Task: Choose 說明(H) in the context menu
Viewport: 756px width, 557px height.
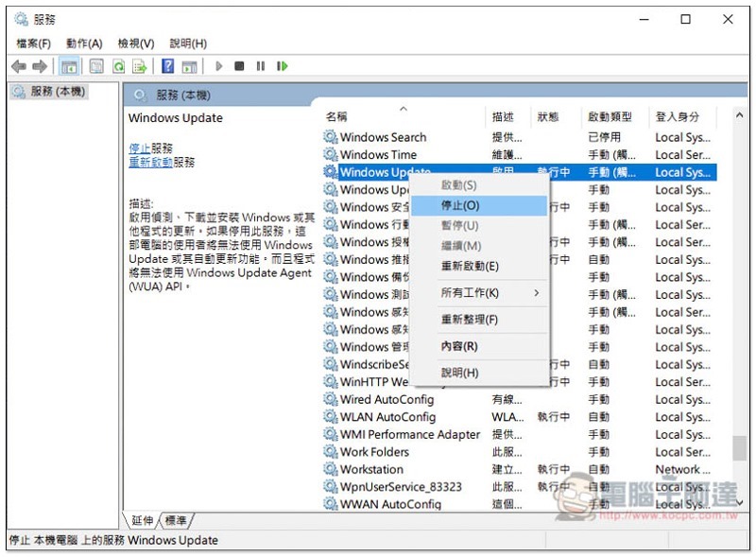Action: pyautogui.click(x=479, y=374)
